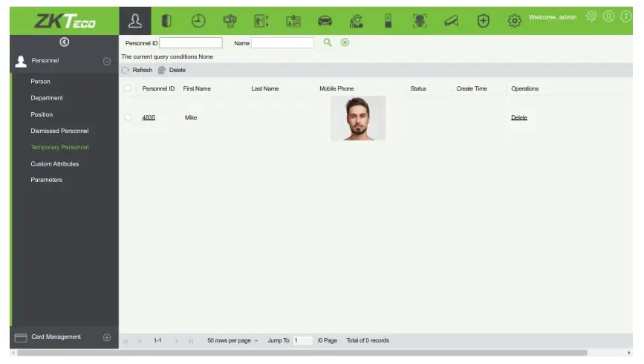Click the horizontal scrollbar

(302, 353)
